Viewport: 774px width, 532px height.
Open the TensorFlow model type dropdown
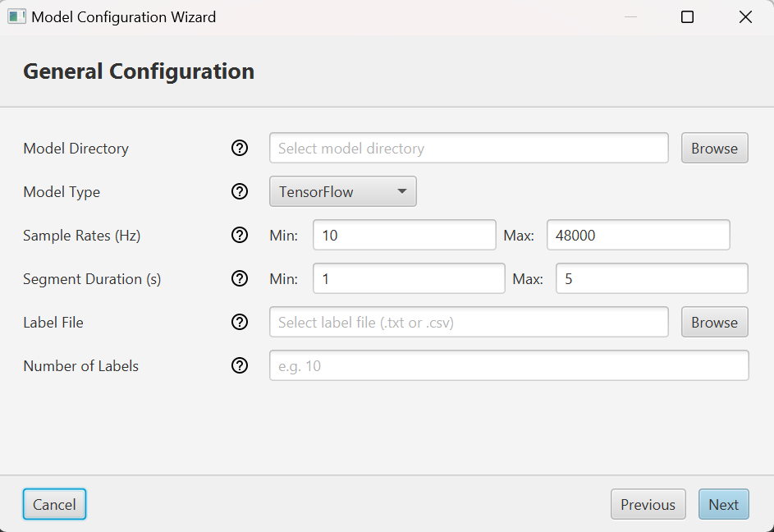pos(342,192)
